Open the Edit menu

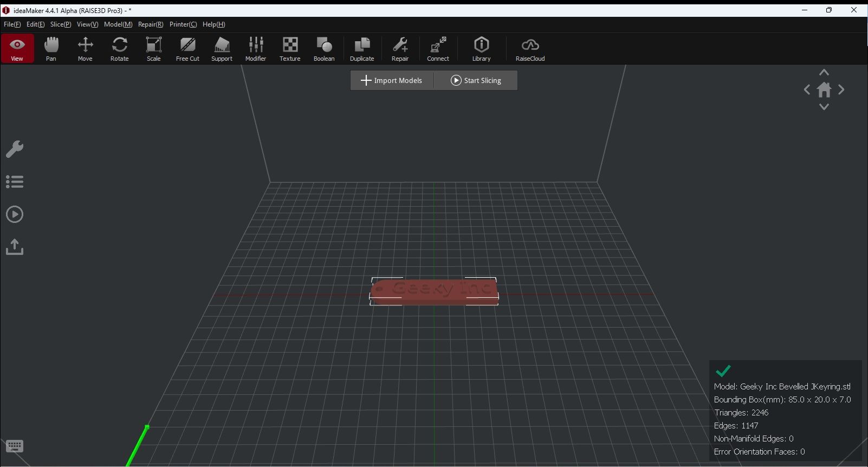click(x=35, y=24)
